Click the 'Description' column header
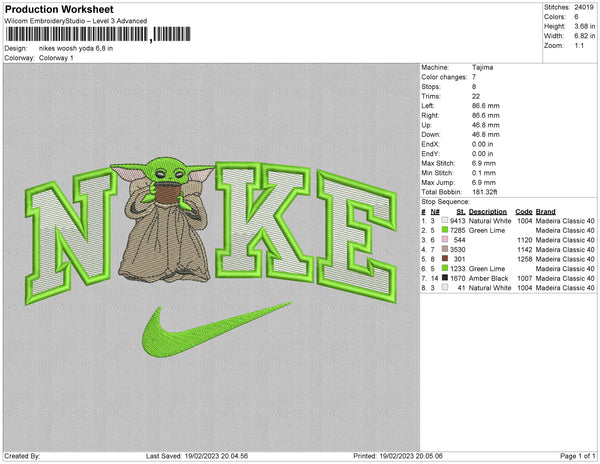Image resolution: width=600 pixels, height=464 pixels. 488,212
